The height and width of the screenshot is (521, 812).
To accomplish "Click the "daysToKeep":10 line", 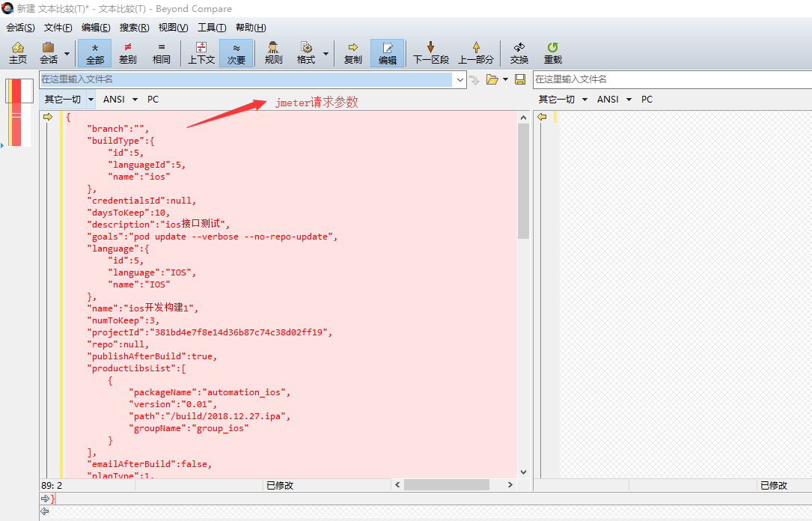I will (129, 213).
